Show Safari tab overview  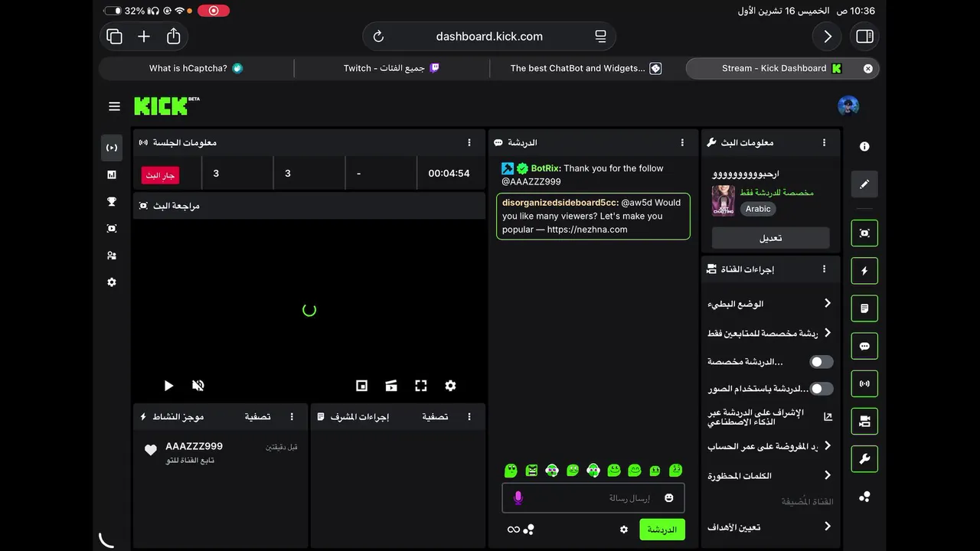pos(115,36)
